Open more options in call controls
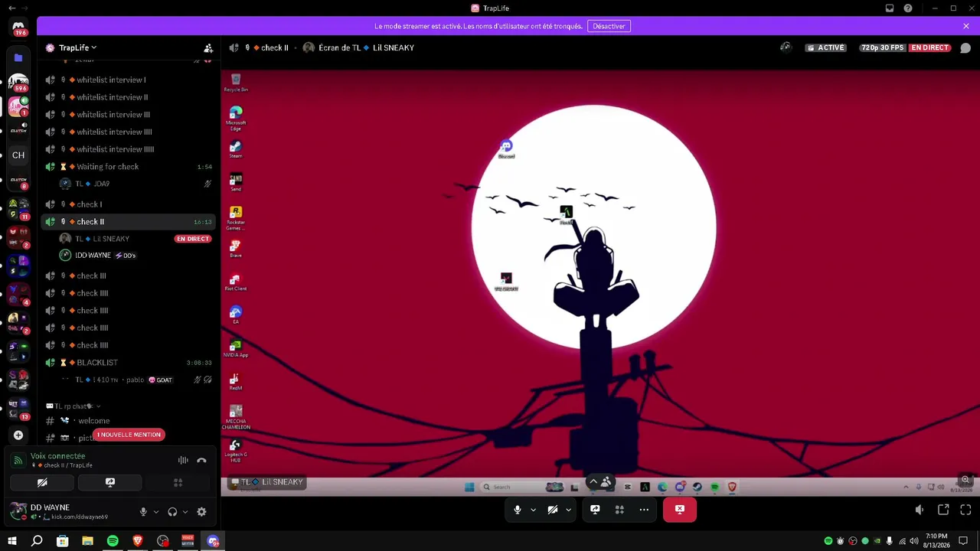This screenshot has width=980, height=551. (644, 510)
